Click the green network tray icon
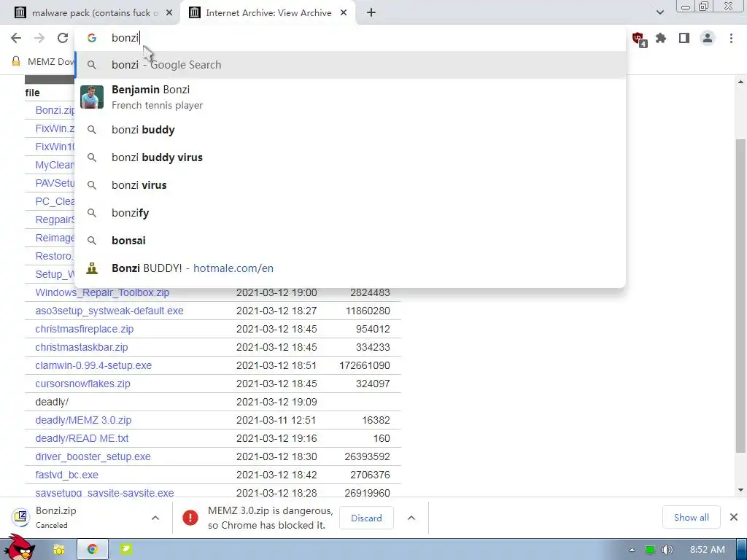Viewport: 747px width, 560px height. [649, 550]
